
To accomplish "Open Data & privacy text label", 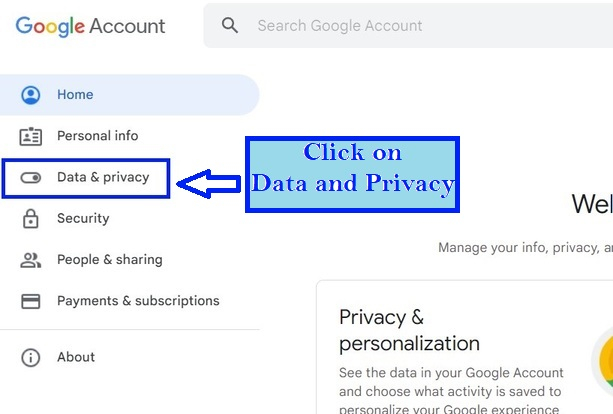I will point(103,177).
